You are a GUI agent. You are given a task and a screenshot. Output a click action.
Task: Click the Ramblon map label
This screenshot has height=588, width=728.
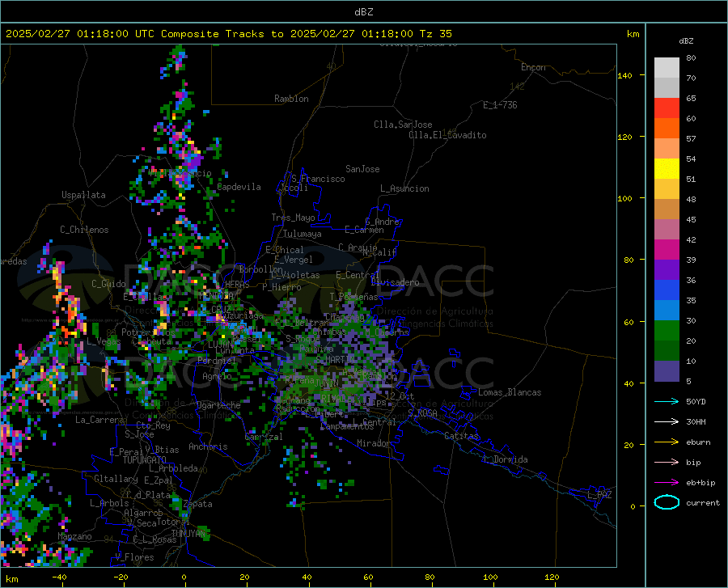291,99
